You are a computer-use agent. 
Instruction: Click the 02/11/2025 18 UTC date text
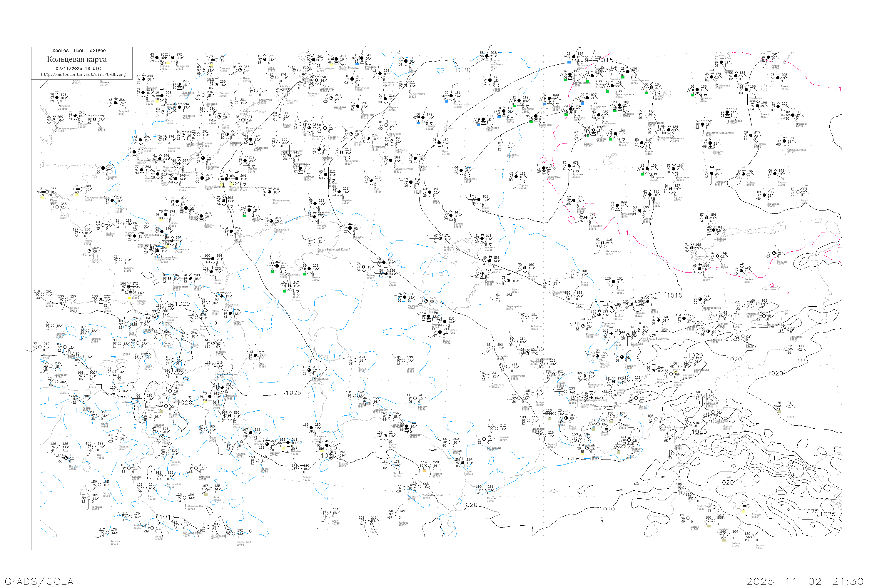[x=78, y=69]
